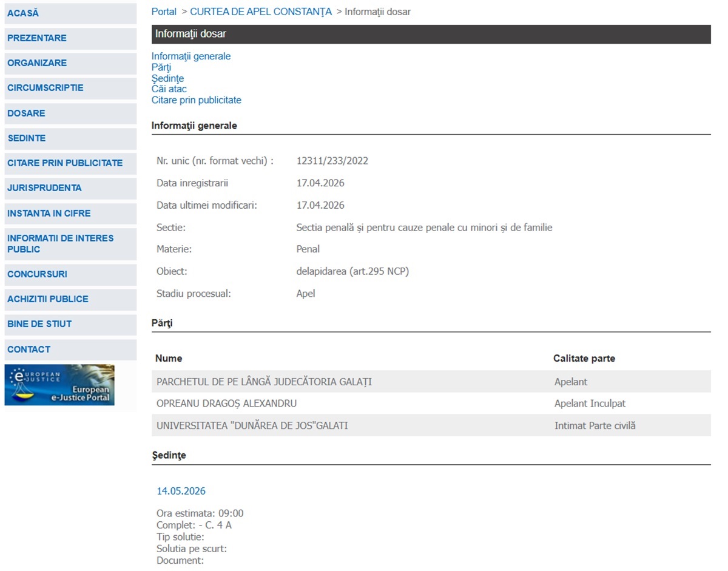The width and height of the screenshot is (728, 571).
Task: Click case number 12311/233/2022
Action: [332, 161]
